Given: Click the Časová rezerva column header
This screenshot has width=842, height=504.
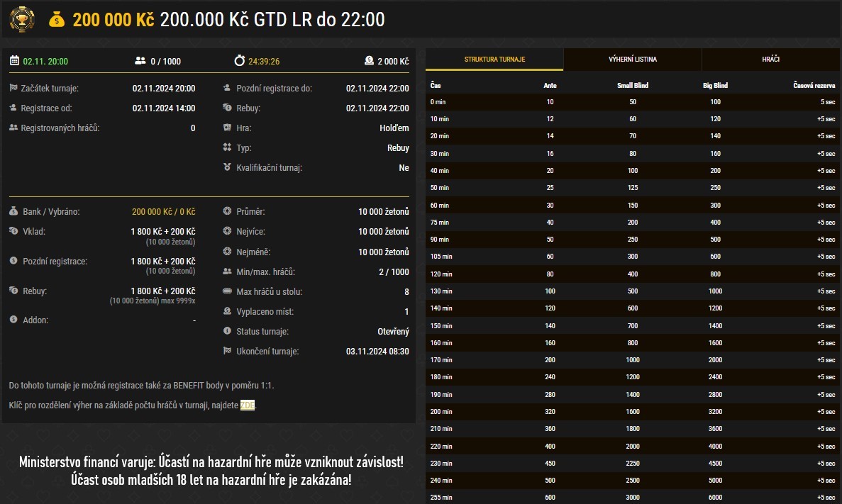Looking at the screenshot, I should 814,85.
